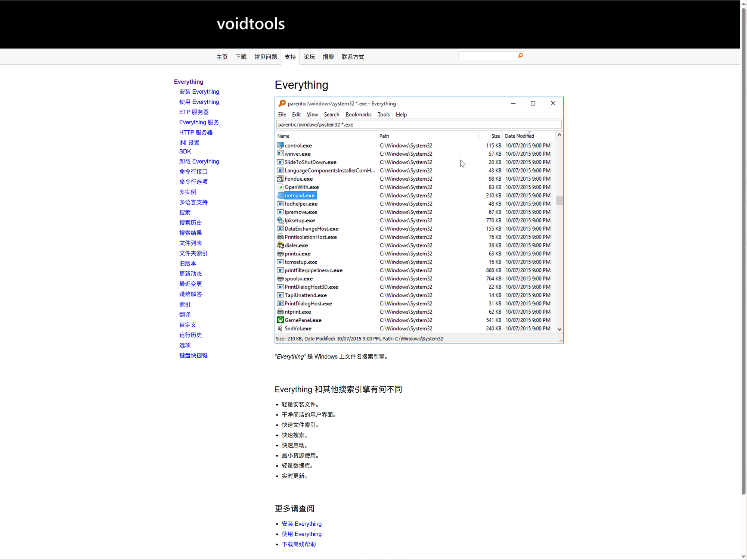Viewport: 747px width, 560px height.
Task: Focus the site search input field
Action: coord(487,56)
